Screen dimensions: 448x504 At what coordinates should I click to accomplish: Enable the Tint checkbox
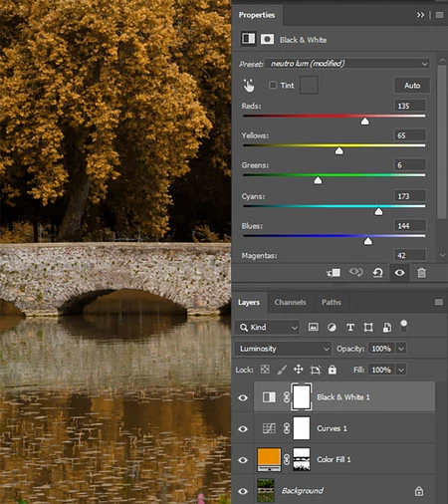[273, 86]
